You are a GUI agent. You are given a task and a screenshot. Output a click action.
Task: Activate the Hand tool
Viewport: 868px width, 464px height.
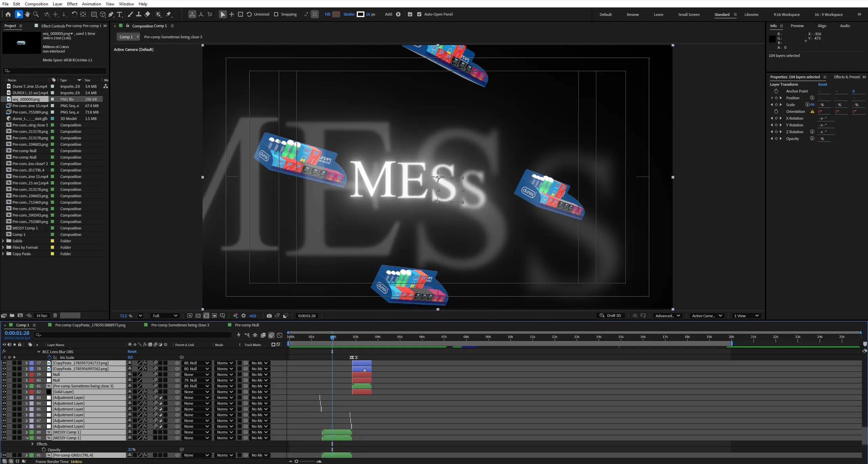point(27,14)
